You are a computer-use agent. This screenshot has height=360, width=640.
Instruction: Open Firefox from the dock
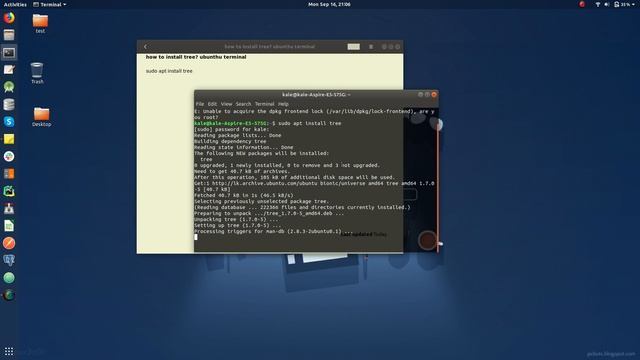point(9,18)
